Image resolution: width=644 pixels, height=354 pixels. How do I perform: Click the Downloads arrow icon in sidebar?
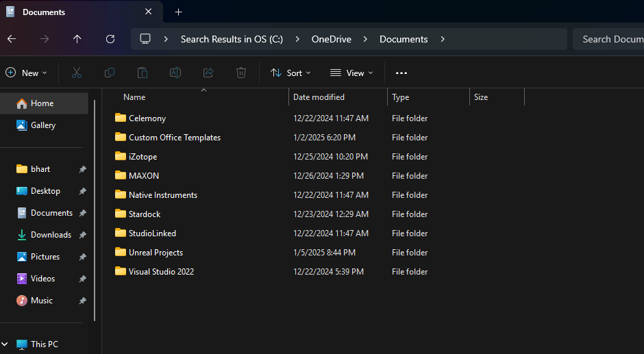pyautogui.click(x=22, y=235)
